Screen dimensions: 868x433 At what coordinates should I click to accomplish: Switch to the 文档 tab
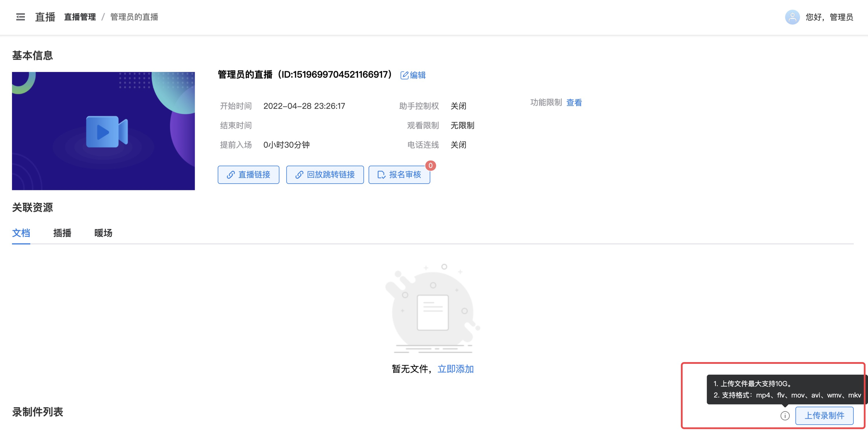(x=21, y=233)
